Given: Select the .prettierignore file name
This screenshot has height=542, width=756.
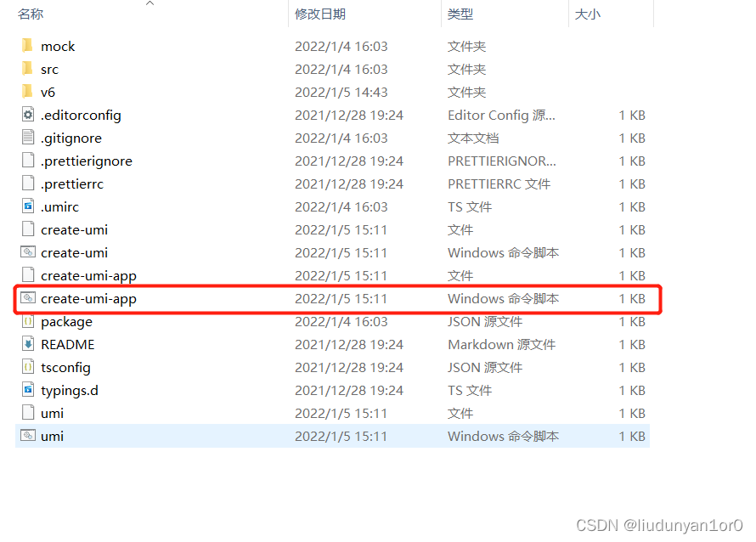Looking at the screenshot, I should (87, 161).
